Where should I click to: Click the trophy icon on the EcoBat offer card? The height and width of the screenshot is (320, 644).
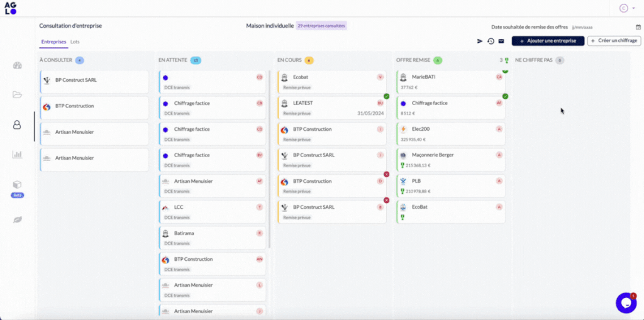click(x=403, y=218)
